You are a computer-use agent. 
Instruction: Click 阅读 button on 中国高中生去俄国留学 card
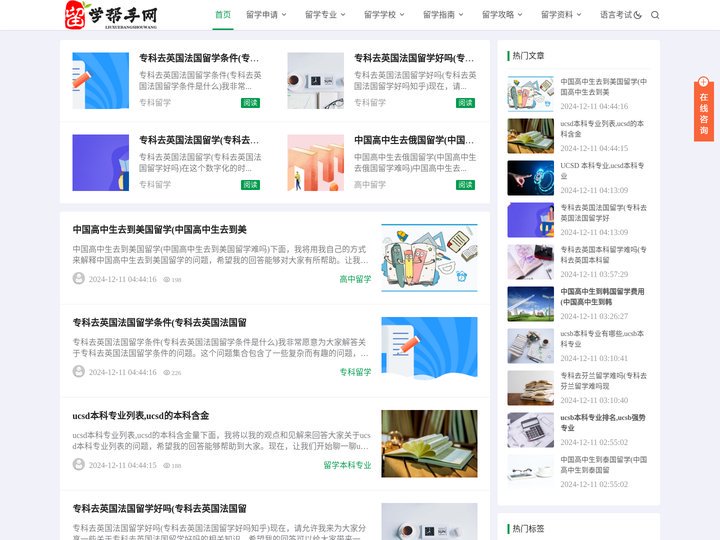tap(465, 185)
